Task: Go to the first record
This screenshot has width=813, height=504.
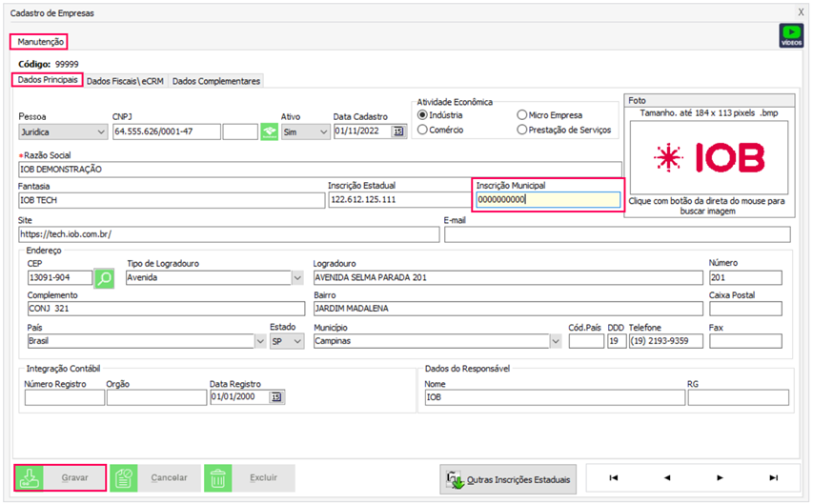Action: pos(613,477)
